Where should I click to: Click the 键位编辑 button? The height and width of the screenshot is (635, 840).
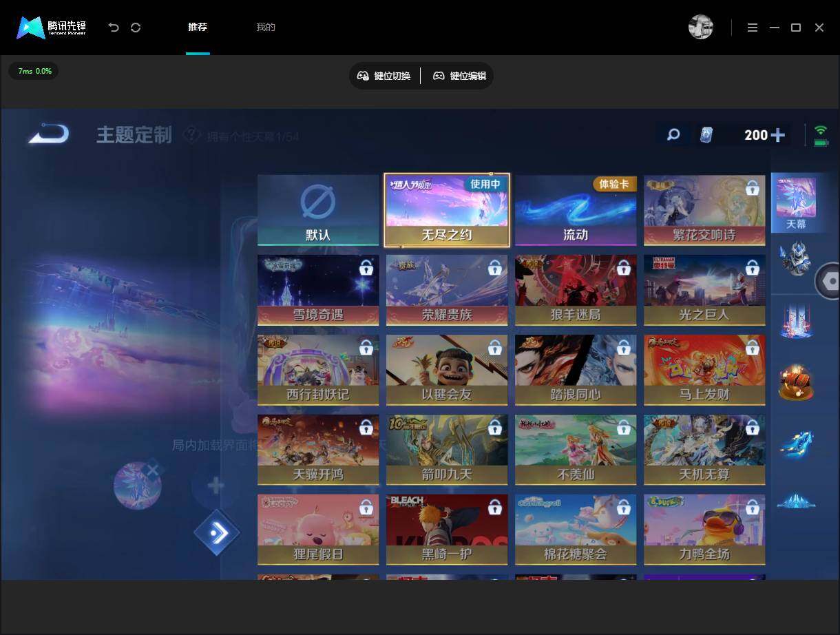(459, 76)
